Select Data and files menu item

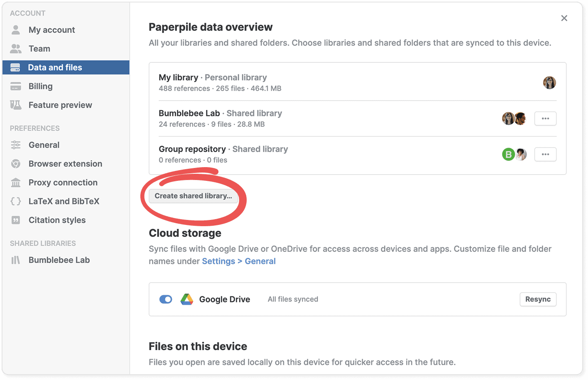(x=66, y=67)
